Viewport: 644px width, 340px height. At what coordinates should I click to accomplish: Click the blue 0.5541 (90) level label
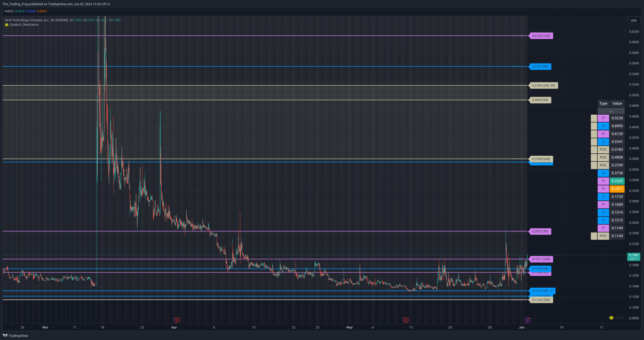coord(540,66)
